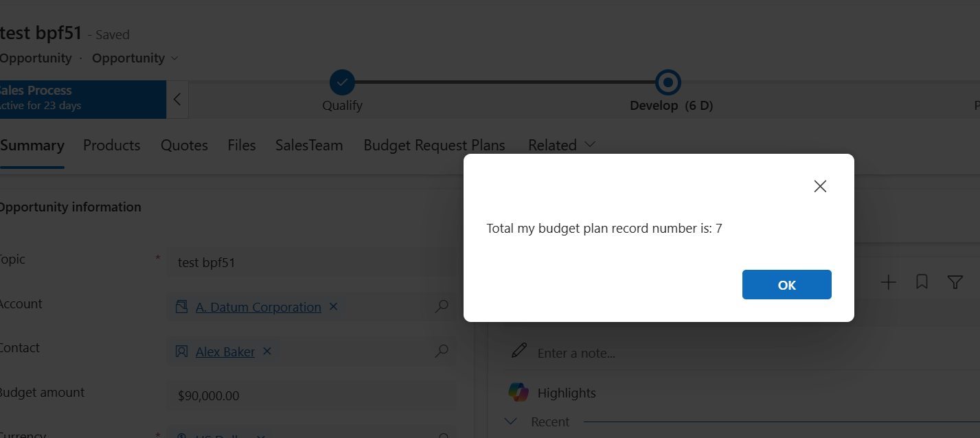The width and height of the screenshot is (980, 438).
Task: Go to the SalesTeam tab
Action: (309, 146)
